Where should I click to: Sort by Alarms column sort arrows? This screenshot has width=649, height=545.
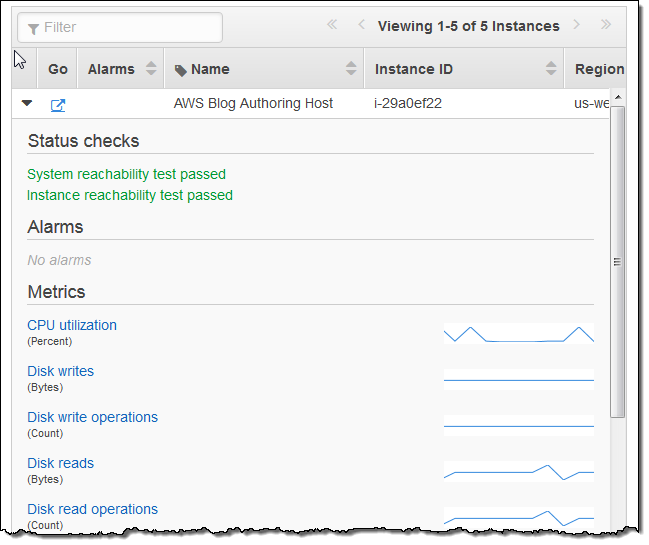coord(151,69)
